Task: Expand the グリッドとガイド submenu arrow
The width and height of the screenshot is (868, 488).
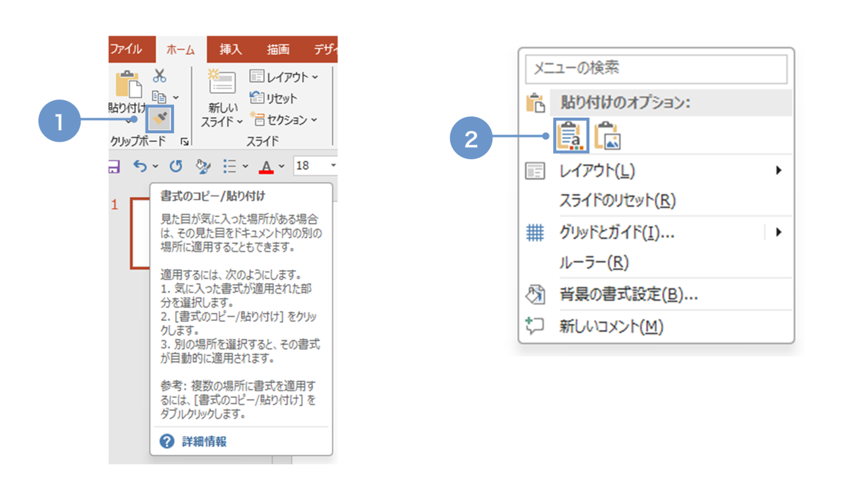Action: pyautogui.click(x=779, y=232)
